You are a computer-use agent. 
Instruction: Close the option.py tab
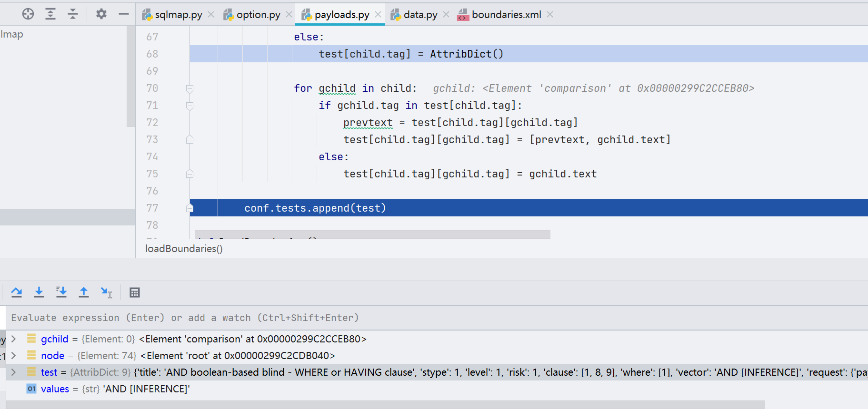click(289, 15)
